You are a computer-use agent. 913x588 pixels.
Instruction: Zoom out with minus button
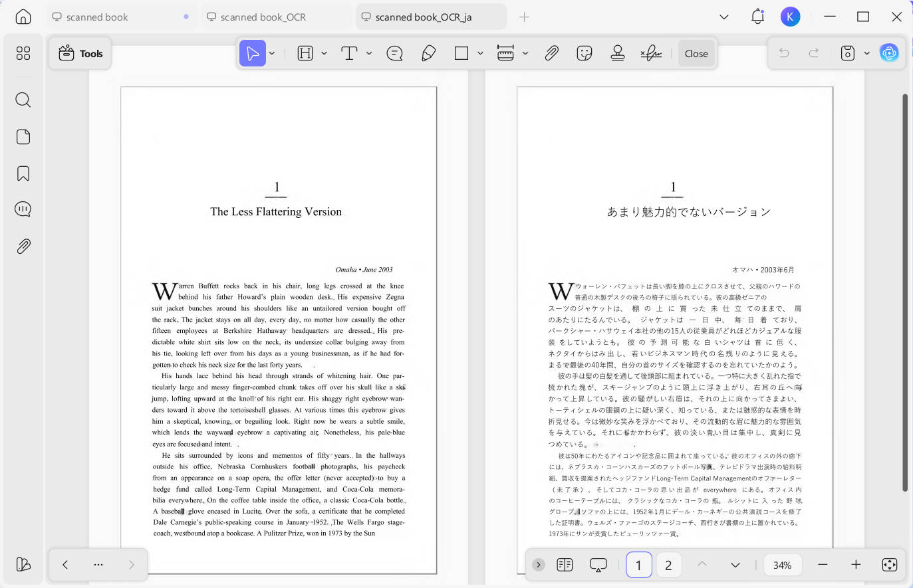[x=823, y=565]
